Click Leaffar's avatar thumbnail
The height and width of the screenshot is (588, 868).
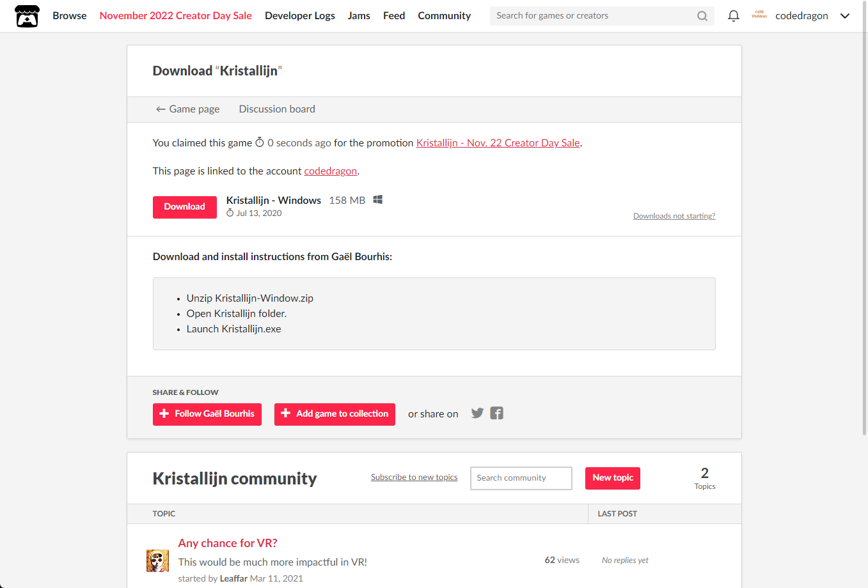point(157,561)
